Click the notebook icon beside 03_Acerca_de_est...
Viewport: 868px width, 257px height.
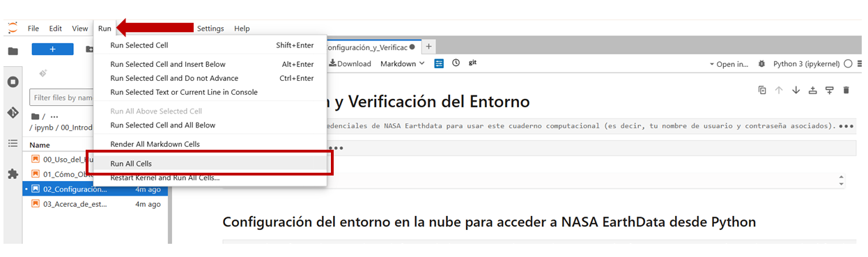coord(36,204)
